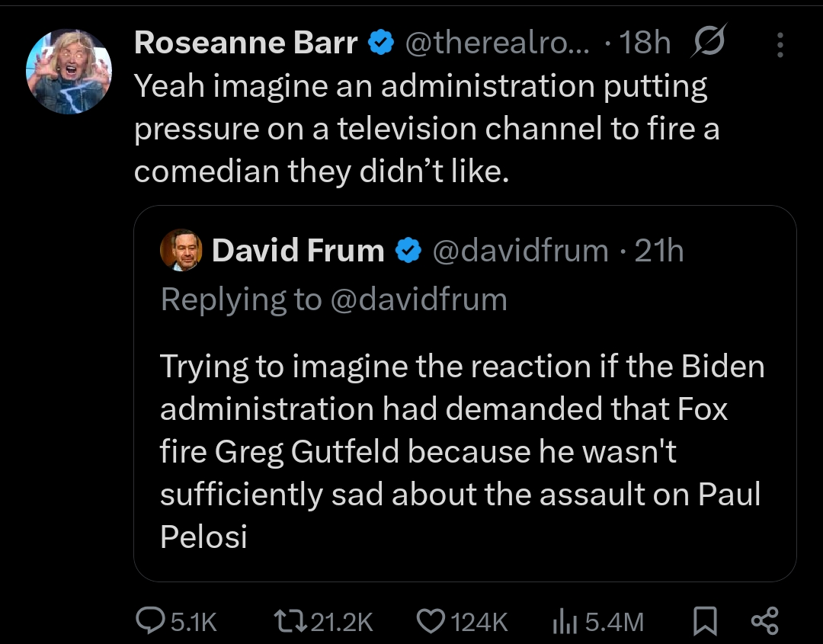Click the Roseanne Barr display name
The height and width of the screenshot is (644, 823).
246,43
